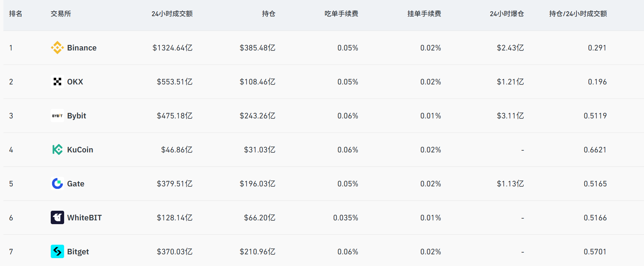Click Bitget's 24-hour volume $370.03亿
This screenshot has height=266, width=644.
pos(175,251)
